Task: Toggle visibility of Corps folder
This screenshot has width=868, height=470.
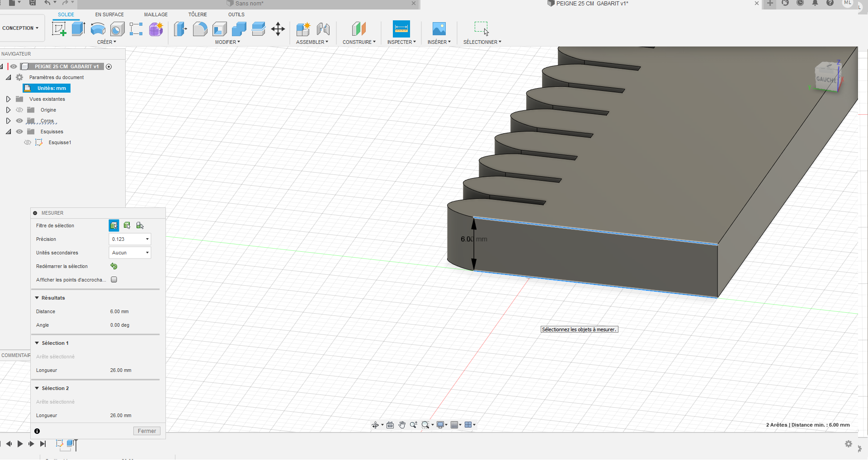Action: pos(19,121)
